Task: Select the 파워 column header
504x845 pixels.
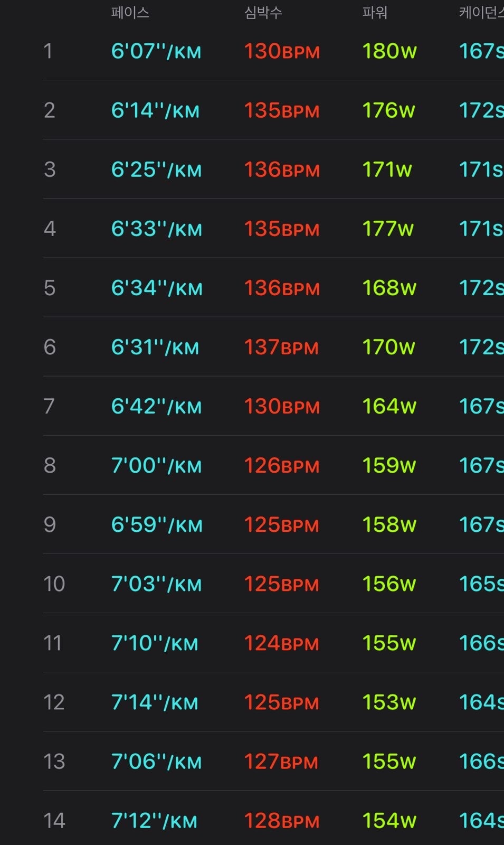Action: pos(375,12)
